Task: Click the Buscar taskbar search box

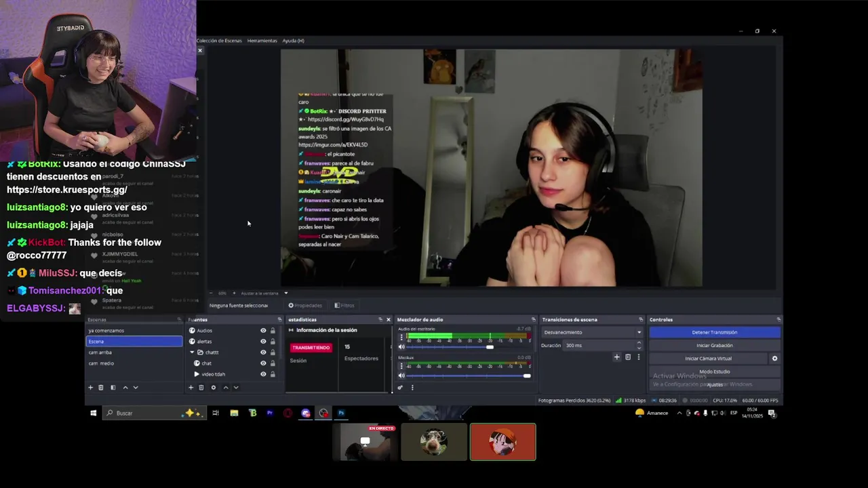Action: pos(155,413)
